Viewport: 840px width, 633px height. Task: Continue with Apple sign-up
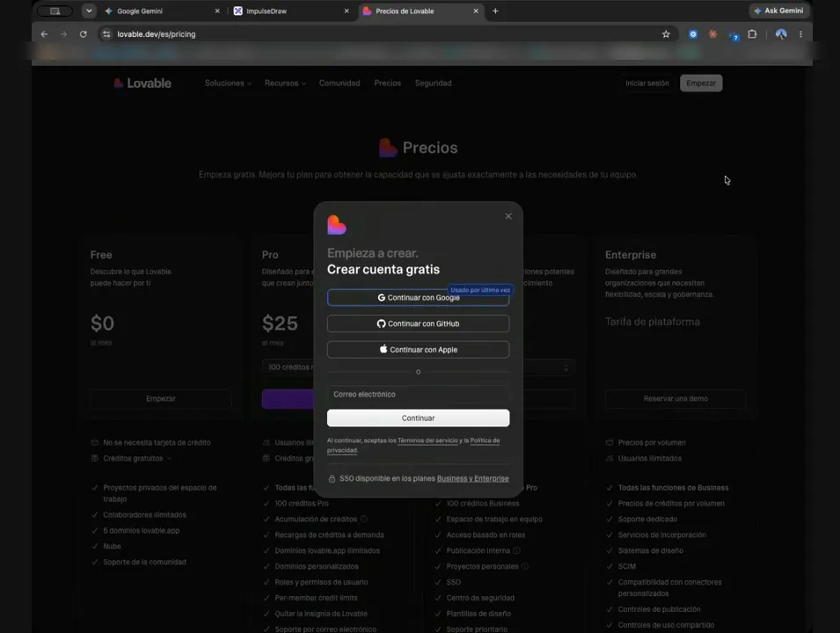pyautogui.click(x=418, y=350)
